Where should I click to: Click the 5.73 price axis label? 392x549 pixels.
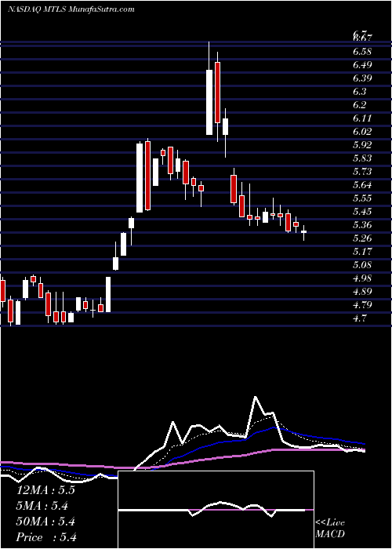tap(362, 172)
